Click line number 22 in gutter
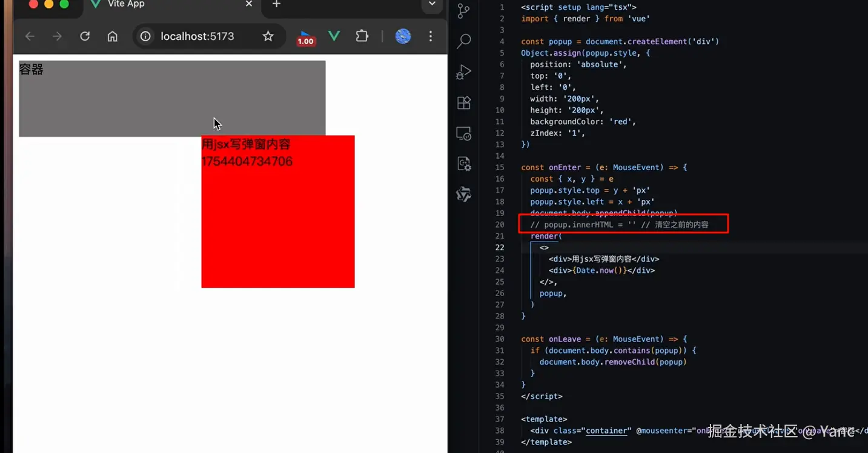The width and height of the screenshot is (868, 453). click(499, 248)
